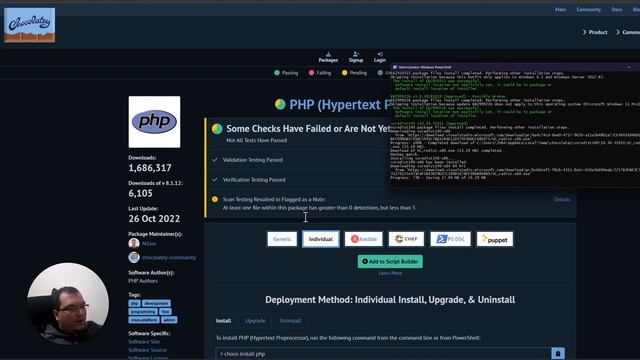The width and height of the screenshot is (640, 360).
Task: Switch to the Uninstall tab
Action: [x=291, y=321]
